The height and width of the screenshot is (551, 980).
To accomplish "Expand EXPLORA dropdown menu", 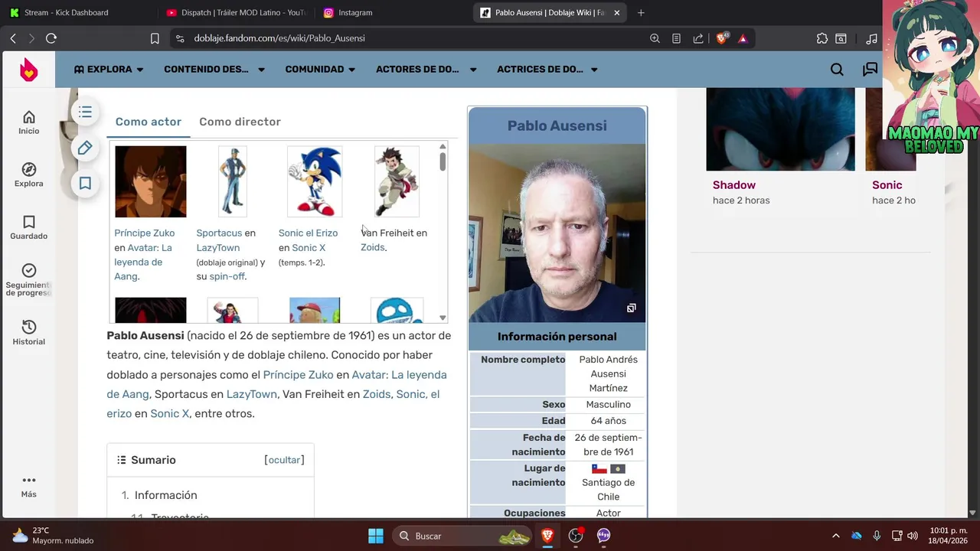I will (109, 70).
